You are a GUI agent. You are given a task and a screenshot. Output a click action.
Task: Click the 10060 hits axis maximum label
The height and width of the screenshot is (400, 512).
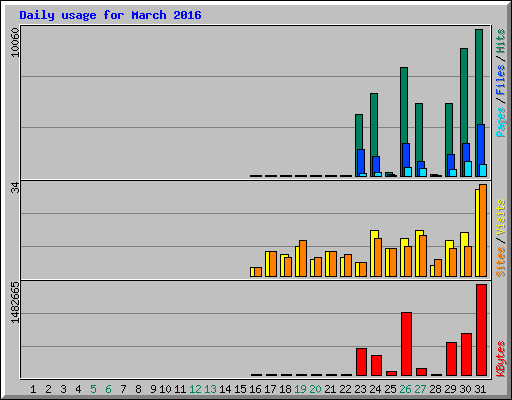coord(15,42)
